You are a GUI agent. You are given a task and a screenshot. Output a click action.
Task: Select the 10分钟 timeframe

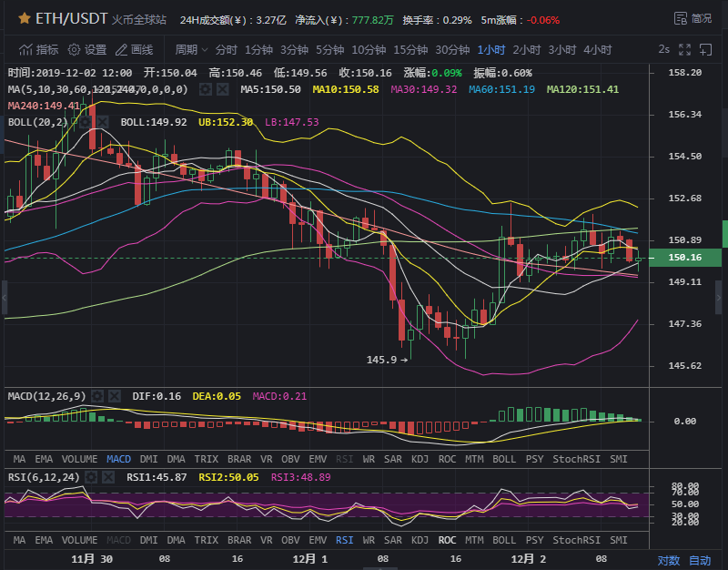pyautogui.click(x=369, y=50)
